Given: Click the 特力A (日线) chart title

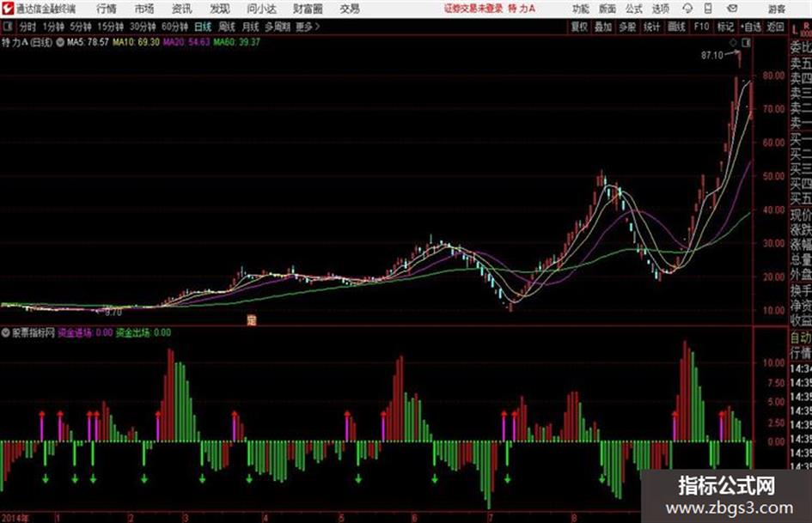Looking at the screenshot, I should point(27,42).
